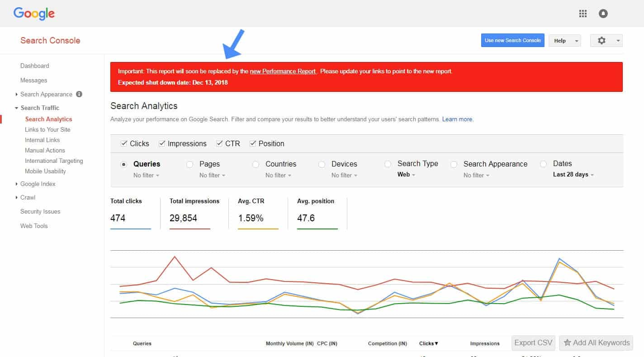Click the Total clicks 474 metric
This screenshot has height=357, width=644.
tap(131, 213)
